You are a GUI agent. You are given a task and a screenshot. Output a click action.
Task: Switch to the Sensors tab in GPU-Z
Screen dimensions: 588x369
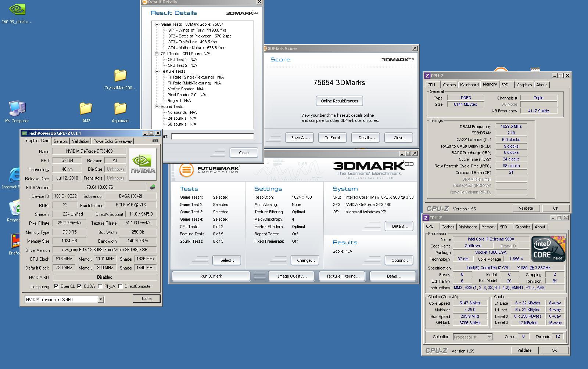(x=61, y=141)
